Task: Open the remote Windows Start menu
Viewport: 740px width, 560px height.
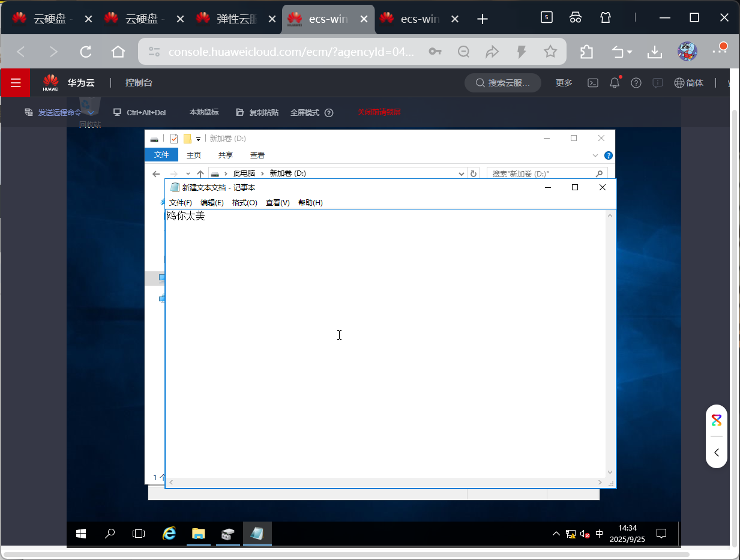Action: [x=81, y=533]
